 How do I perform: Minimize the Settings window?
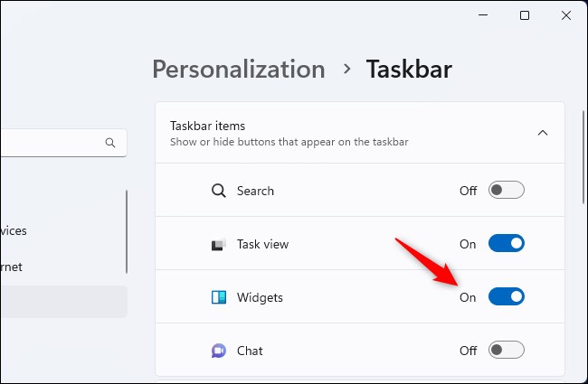click(x=481, y=15)
